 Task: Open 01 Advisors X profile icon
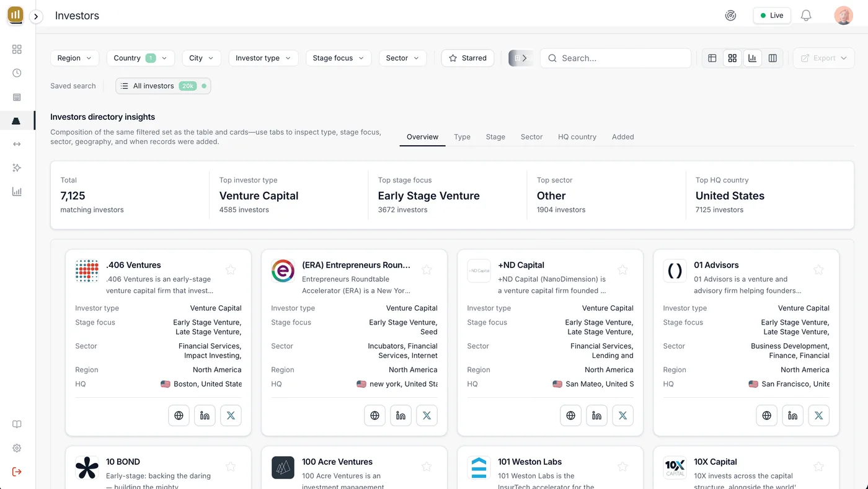(x=818, y=415)
